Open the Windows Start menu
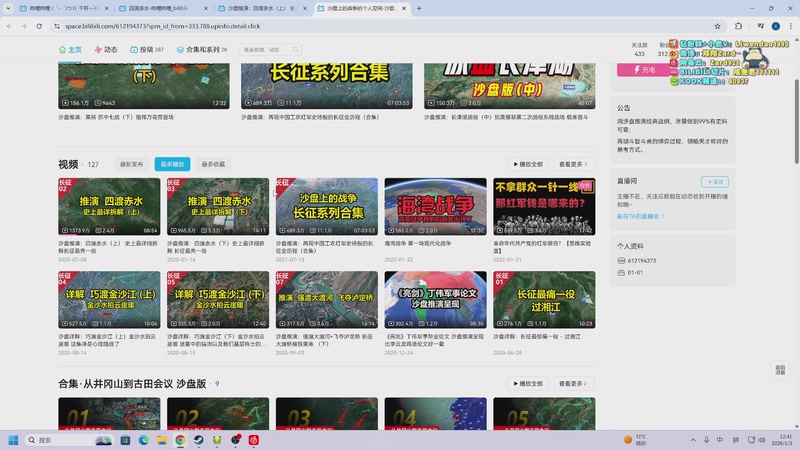The image size is (800, 450). [14, 440]
